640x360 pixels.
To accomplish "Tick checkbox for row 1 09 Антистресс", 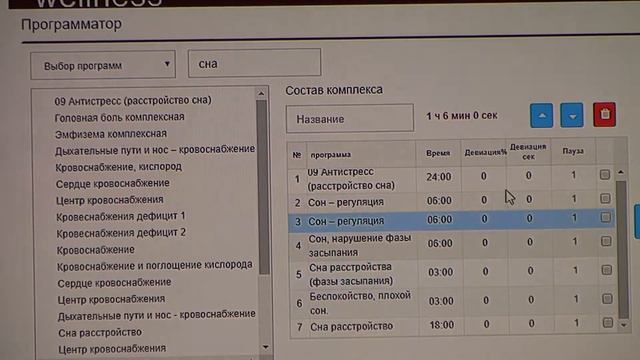I will point(604,175).
